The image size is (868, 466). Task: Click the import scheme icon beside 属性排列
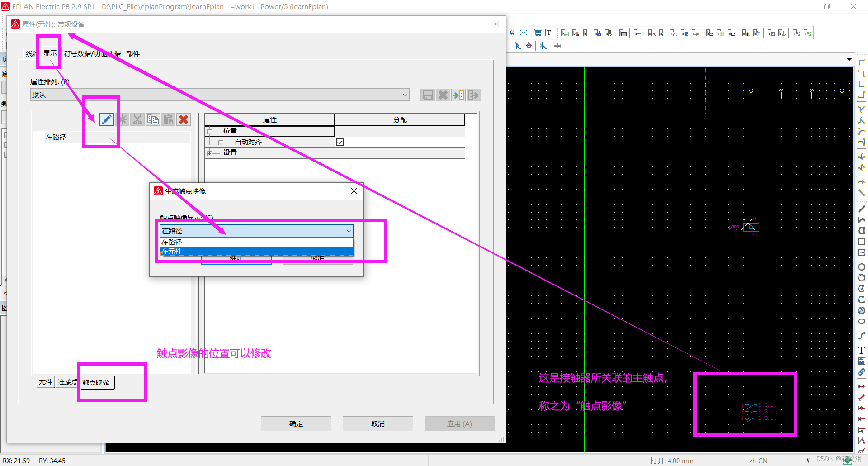coord(458,95)
